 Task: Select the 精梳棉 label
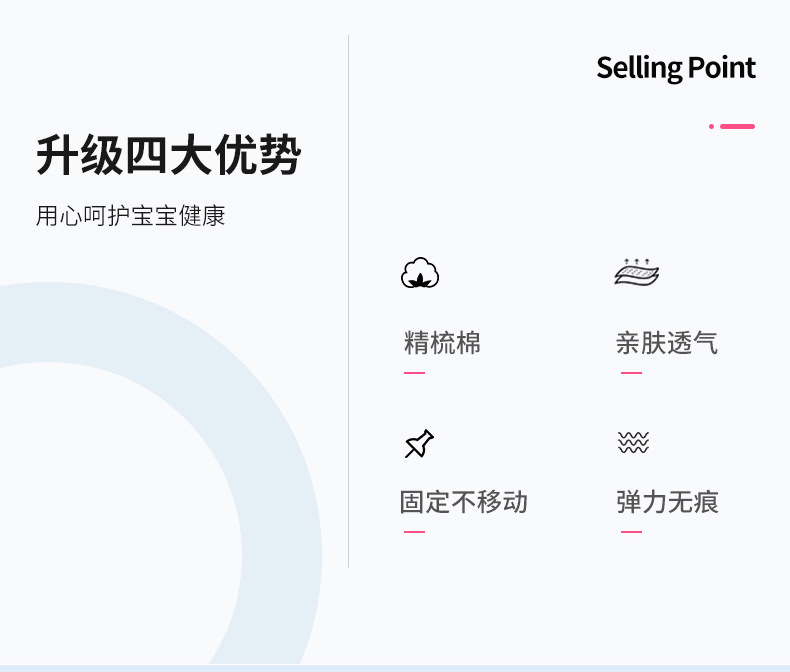tap(442, 343)
